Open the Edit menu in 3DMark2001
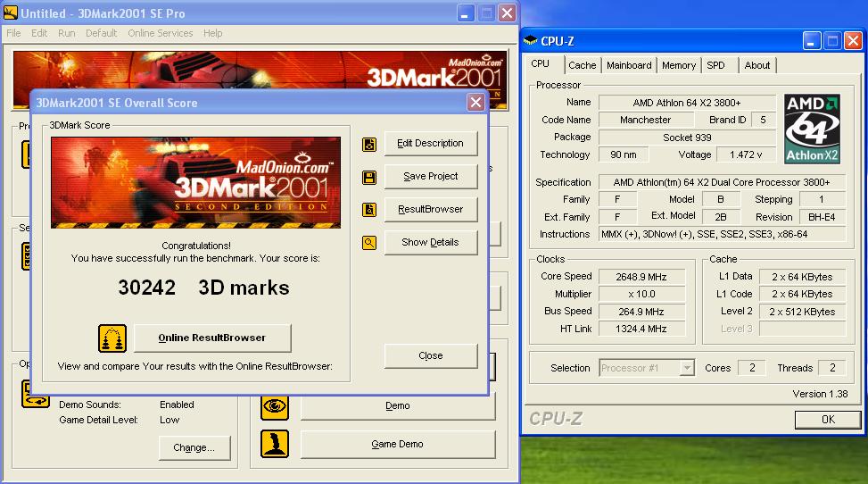 [38, 33]
